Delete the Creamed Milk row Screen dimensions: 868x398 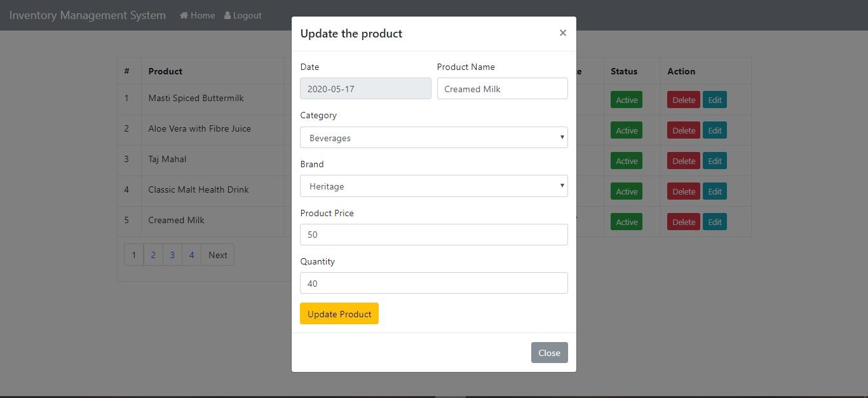coord(684,222)
